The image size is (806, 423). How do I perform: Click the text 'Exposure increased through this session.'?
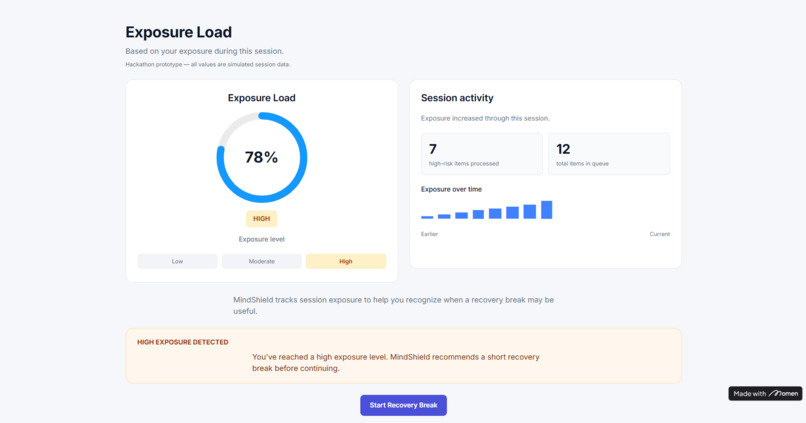point(485,118)
